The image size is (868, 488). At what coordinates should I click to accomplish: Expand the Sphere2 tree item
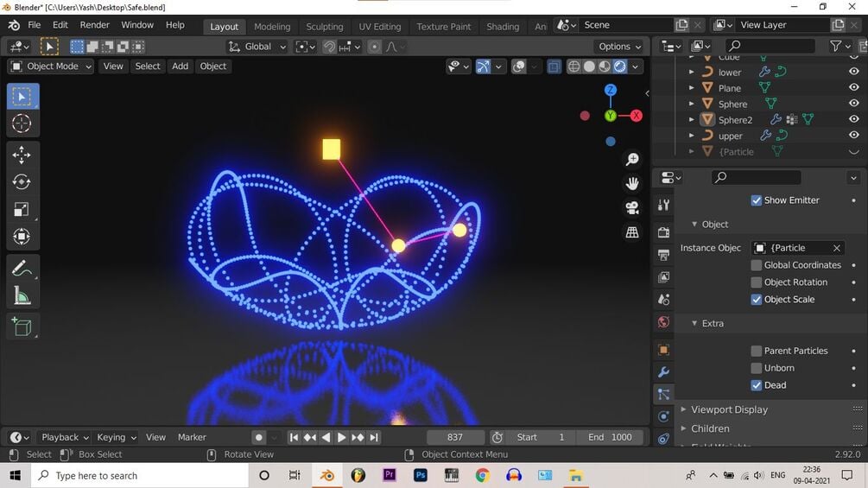tap(692, 119)
